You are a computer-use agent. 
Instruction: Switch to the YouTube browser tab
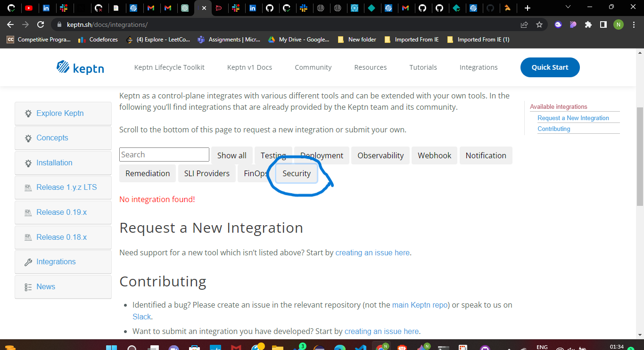pos(29,8)
